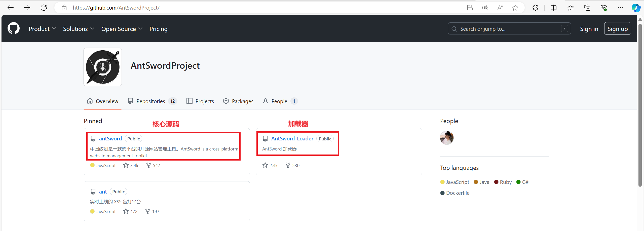Filter repositories by JavaScript language
The image size is (644, 231).
(455, 182)
